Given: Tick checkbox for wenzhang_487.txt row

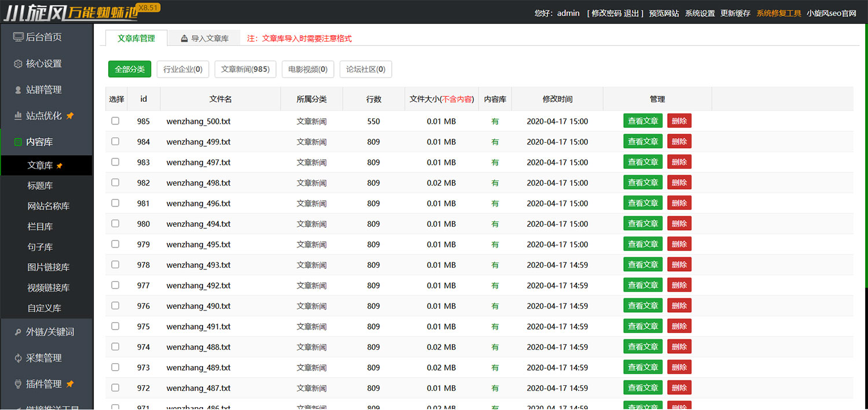Looking at the screenshot, I should [115, 387].
